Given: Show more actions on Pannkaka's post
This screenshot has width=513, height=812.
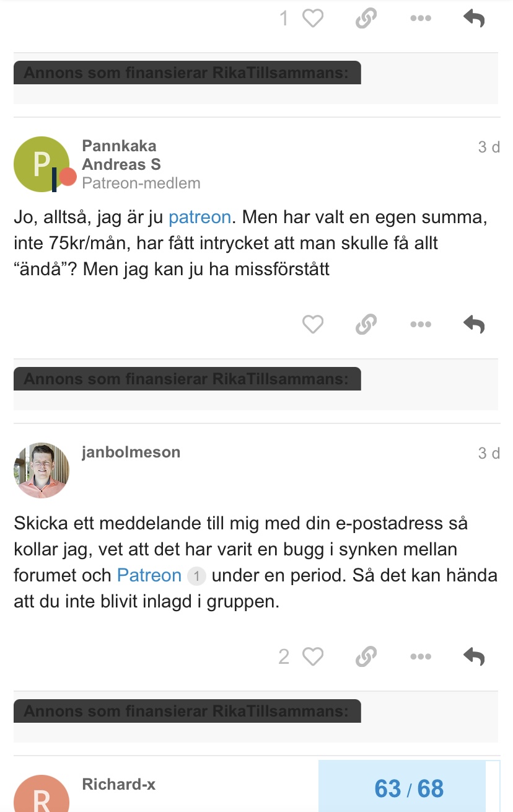Looking at the screenshot, I should [421, 324].
